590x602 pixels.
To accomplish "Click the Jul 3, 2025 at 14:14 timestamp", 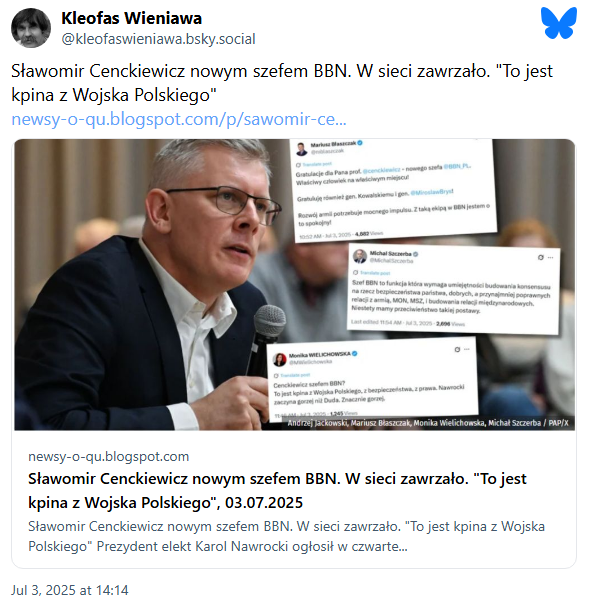I will click(69, 590).
